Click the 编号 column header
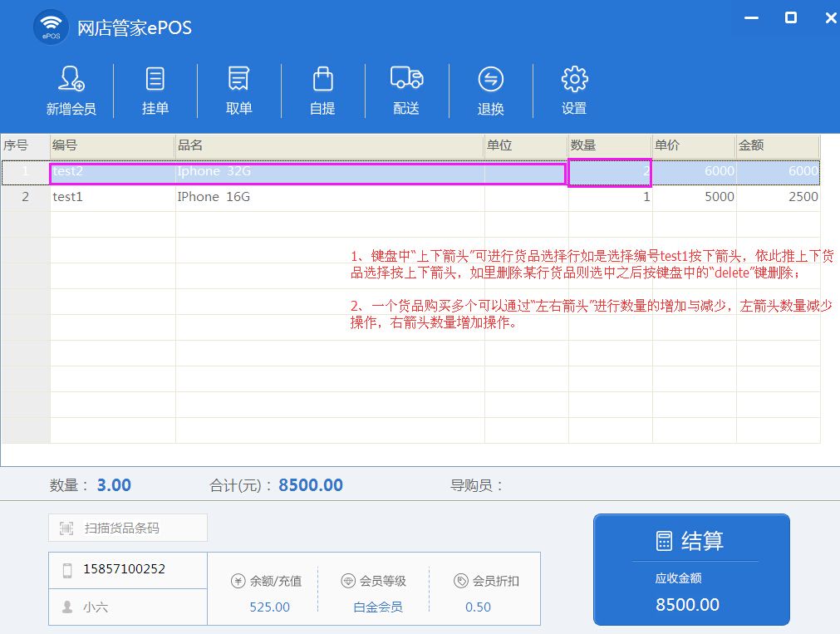 pos(111,145)
